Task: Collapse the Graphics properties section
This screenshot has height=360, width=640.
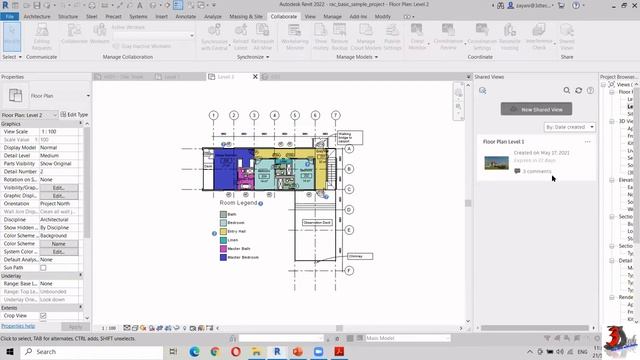Action: point(80,123)
